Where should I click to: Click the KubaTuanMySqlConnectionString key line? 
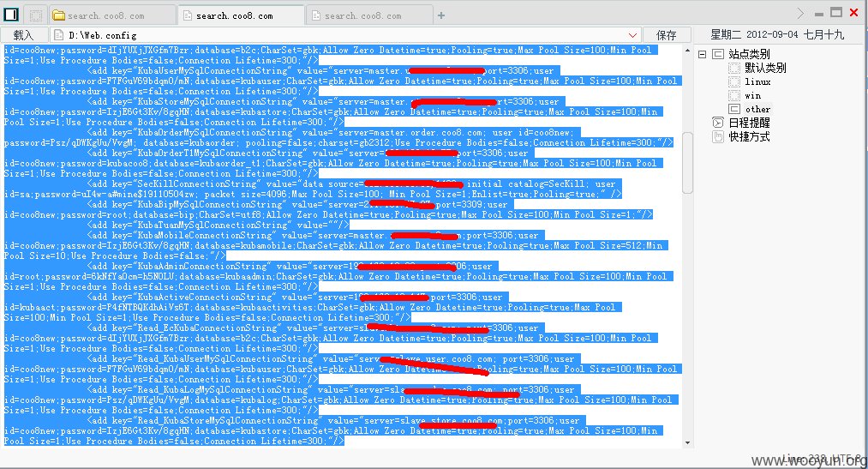(218, 225)
